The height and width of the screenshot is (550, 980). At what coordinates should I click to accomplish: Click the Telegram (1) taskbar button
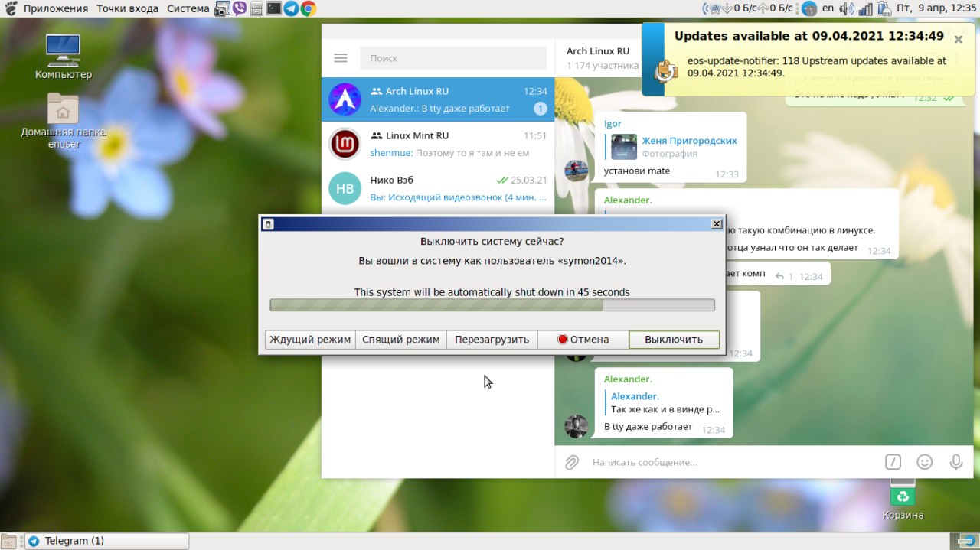106,541
